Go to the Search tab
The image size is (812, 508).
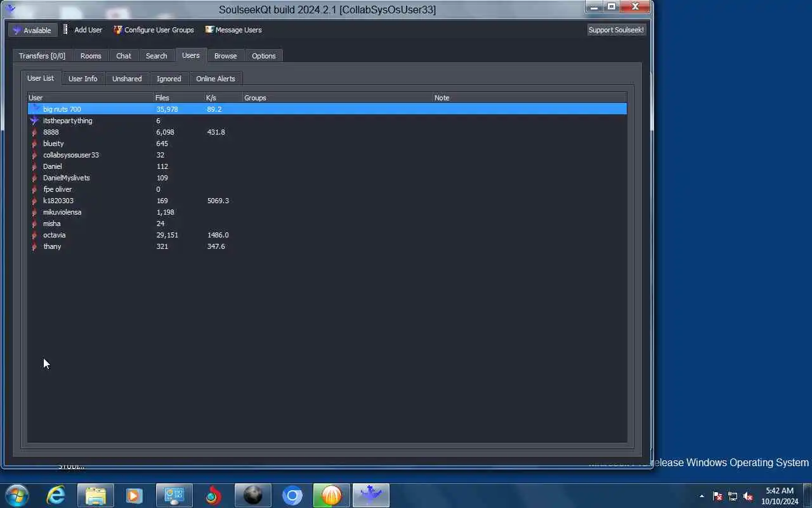(x=157, y=56)
